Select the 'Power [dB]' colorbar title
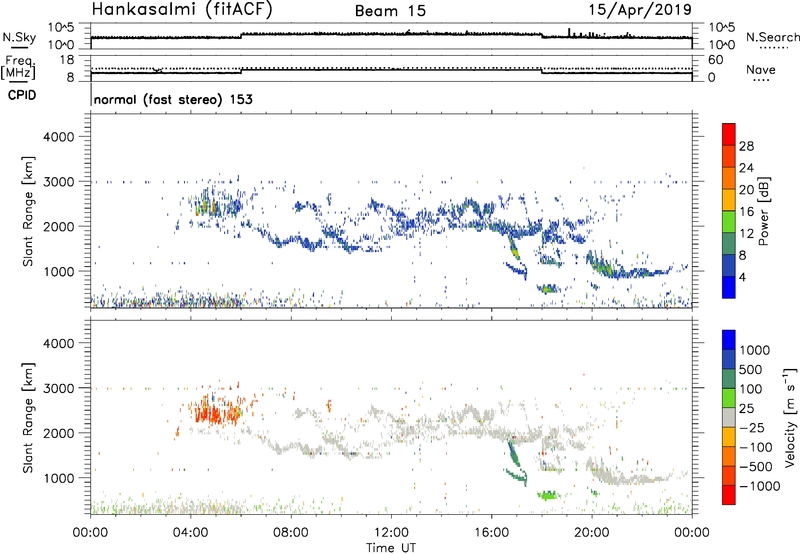800x554 pixels. point(763,211)
